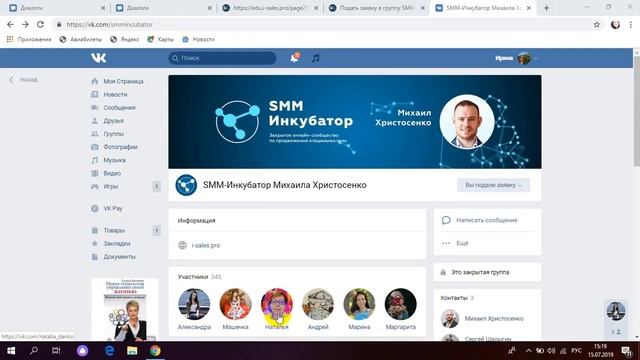The height and width of the screenshot is (360, 640).
Task: Open the Приложения apps bookmark
Action: coord(29,39)
